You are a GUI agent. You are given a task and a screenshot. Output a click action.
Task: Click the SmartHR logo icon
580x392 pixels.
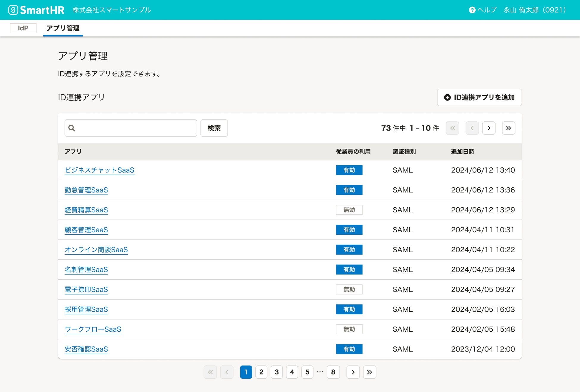click(x=13, y=10)
